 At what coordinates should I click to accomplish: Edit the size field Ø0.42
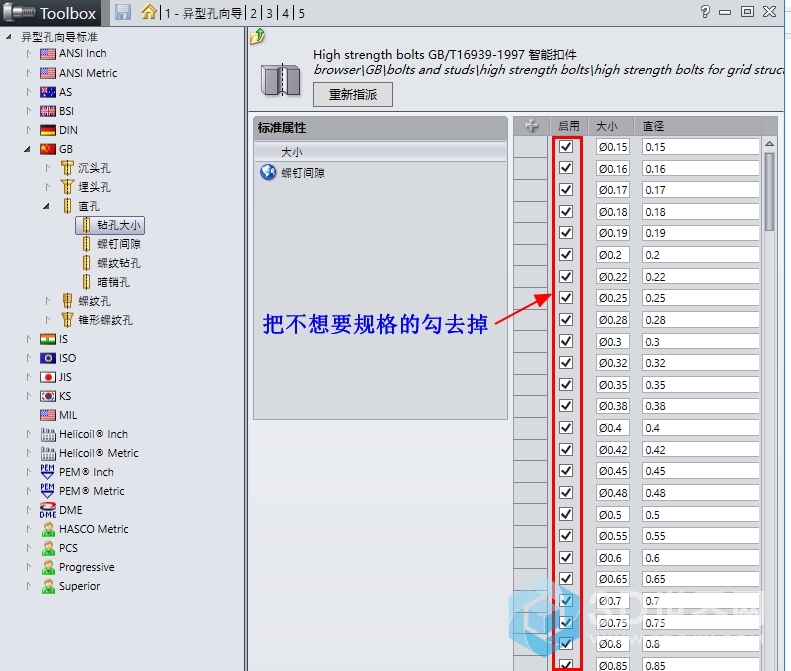coord(612,450)
